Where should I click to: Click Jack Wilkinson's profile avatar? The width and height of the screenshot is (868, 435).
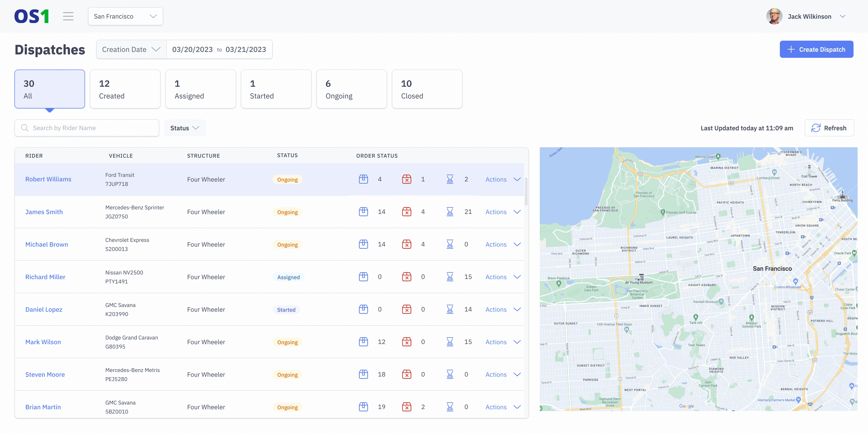pos(774,16)
